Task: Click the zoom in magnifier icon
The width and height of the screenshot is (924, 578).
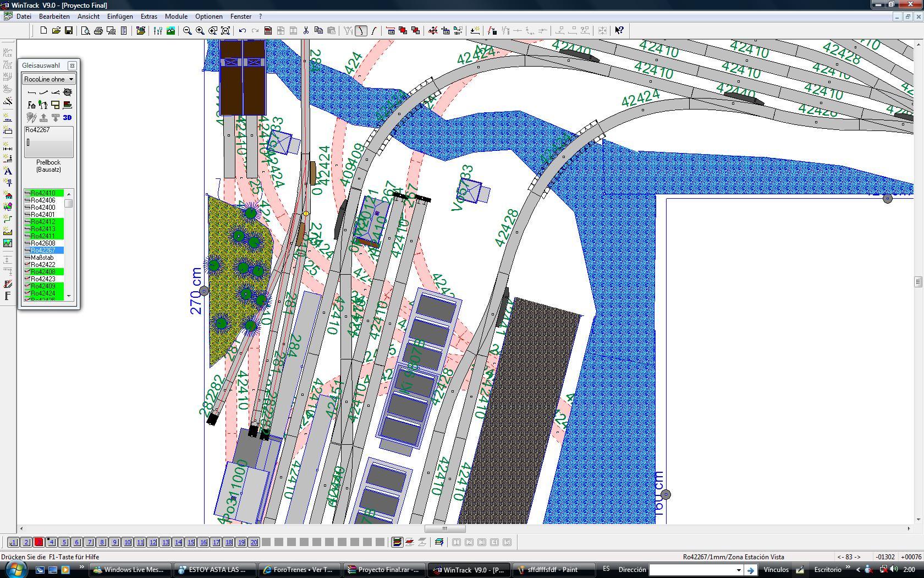Action: coord(200,31)
